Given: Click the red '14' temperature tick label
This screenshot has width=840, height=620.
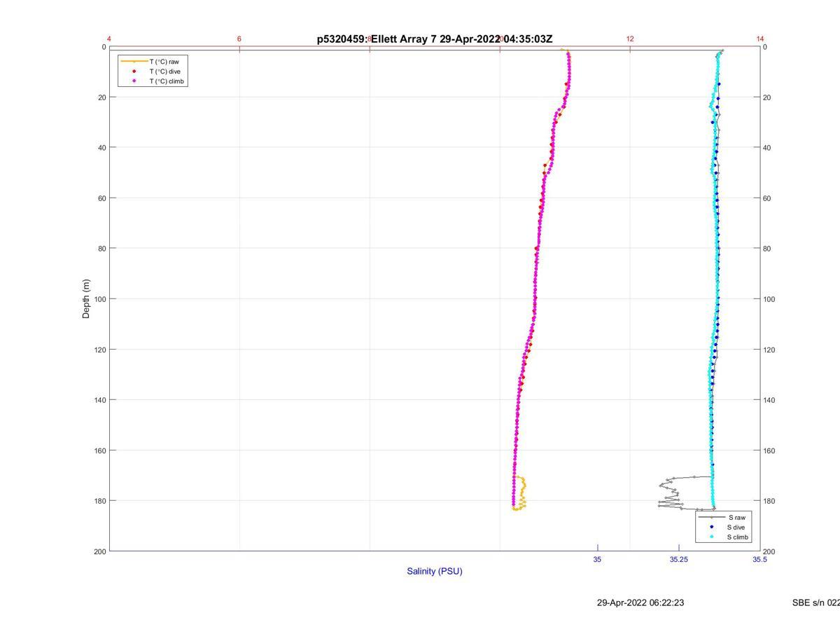Looking at the screenshot, I should (760, 39).
